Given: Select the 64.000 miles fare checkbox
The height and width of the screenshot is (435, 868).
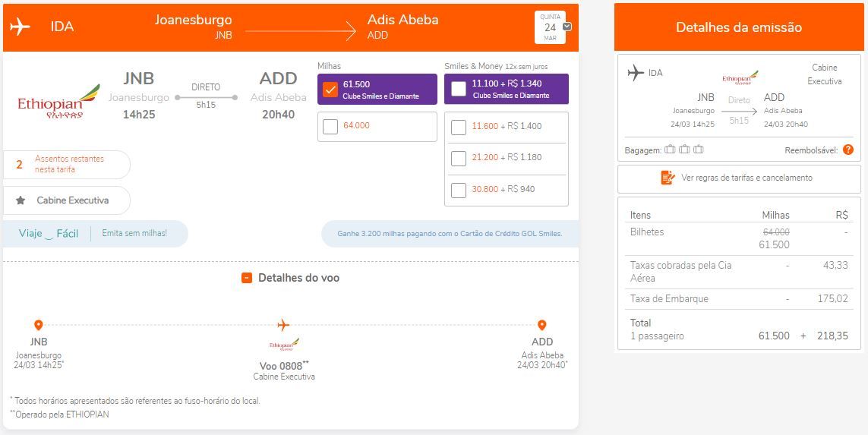Looking at the screenshot, I should [330, 127].
